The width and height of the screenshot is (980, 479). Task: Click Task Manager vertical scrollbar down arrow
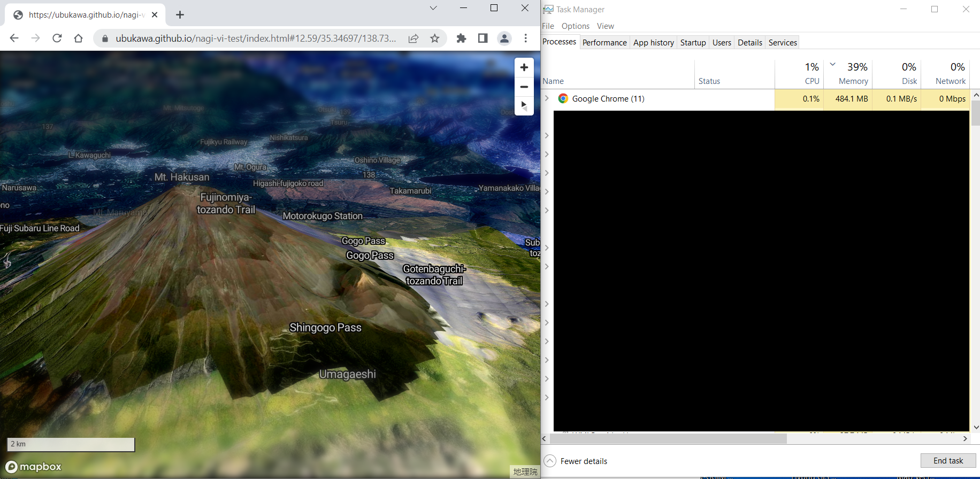coord(976,427)
